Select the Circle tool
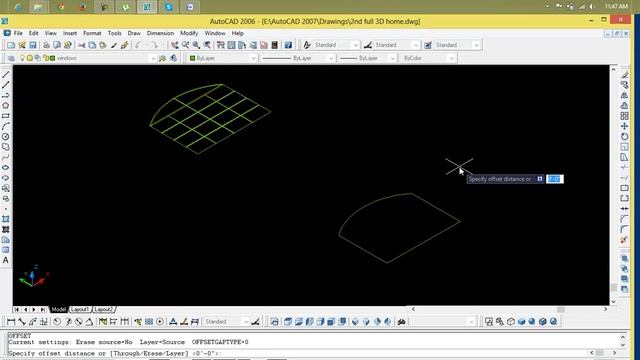This screenshot has height=360, width=640. point(6,137)
